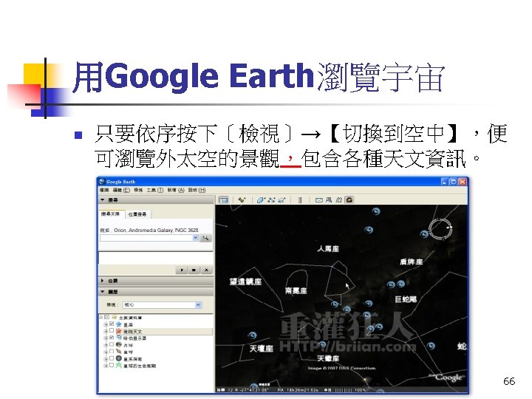The image size is (532, 399).
Task: Open the File menu
Action: (x=104, y=190)
